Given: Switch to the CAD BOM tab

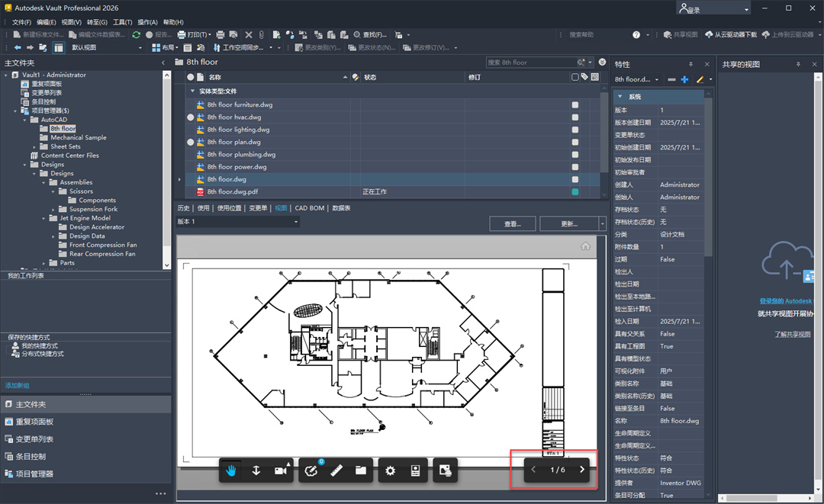Looking at the screenshot, I should point(310,208).
